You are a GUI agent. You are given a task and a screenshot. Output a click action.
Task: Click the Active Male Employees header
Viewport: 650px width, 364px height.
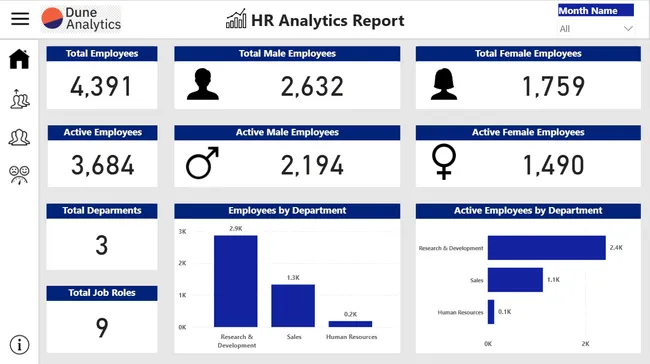tap(287, 132)
